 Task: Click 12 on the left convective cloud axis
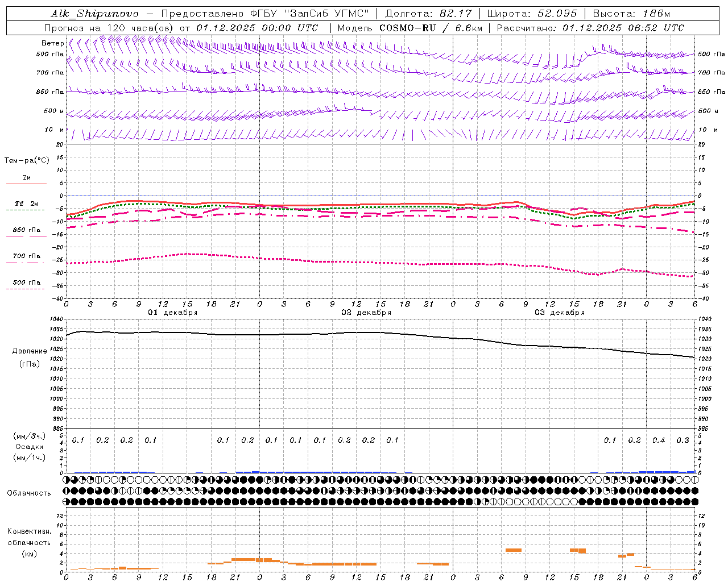(61, 516)
